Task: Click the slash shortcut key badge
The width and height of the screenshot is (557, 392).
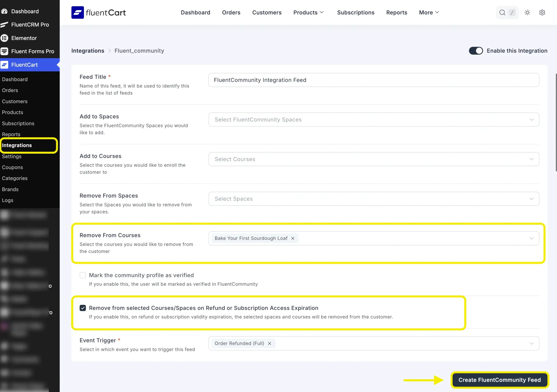Action: tap(512, 13)
